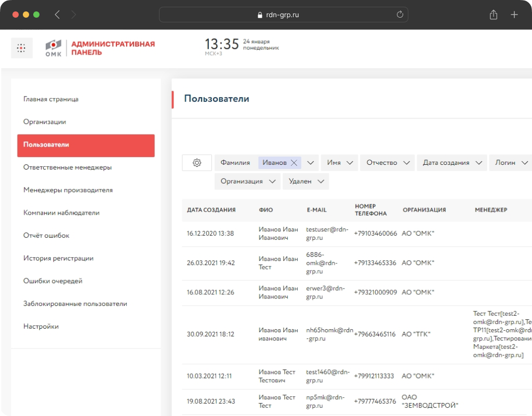Go back in browser history
The width and height of the screenshot is (532, 416).
point(57,15)
